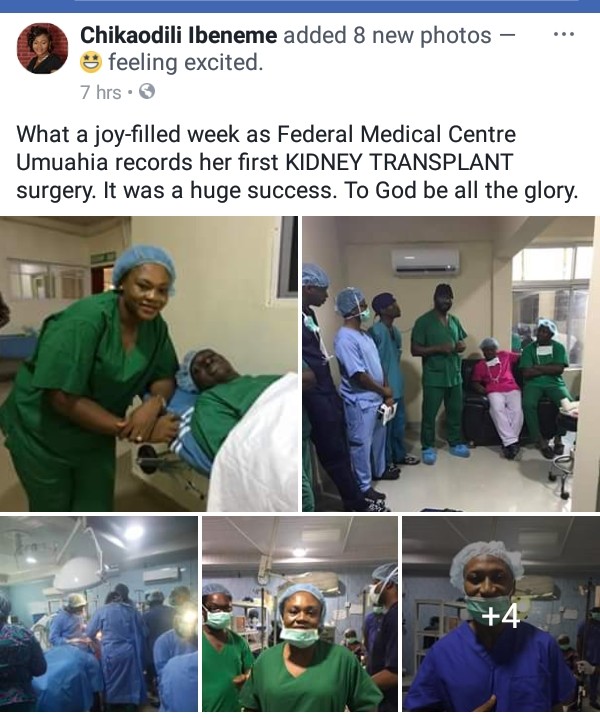The image size is (600, 718).
Task: Open the "7 hrs" post timestamp
Action: [x=100, y=92]
